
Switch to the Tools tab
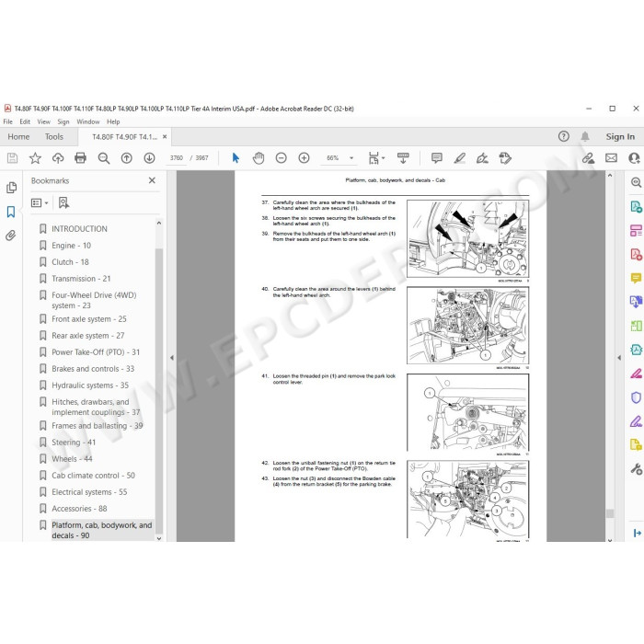(54, 137)
